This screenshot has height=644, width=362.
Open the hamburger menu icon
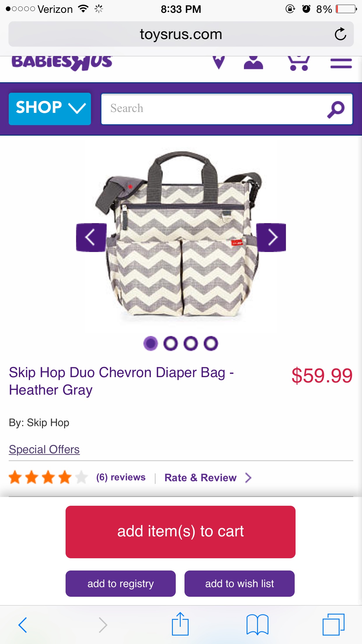coord(341,63)
